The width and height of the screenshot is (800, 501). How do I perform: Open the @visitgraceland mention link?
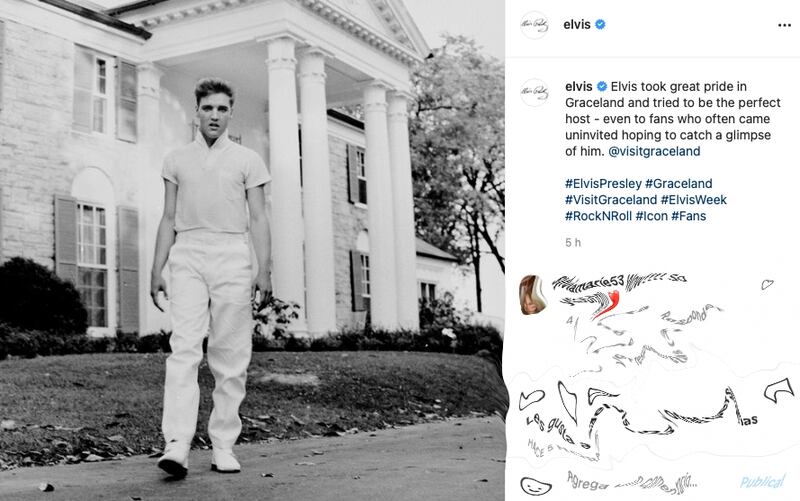tap(654, 151)
